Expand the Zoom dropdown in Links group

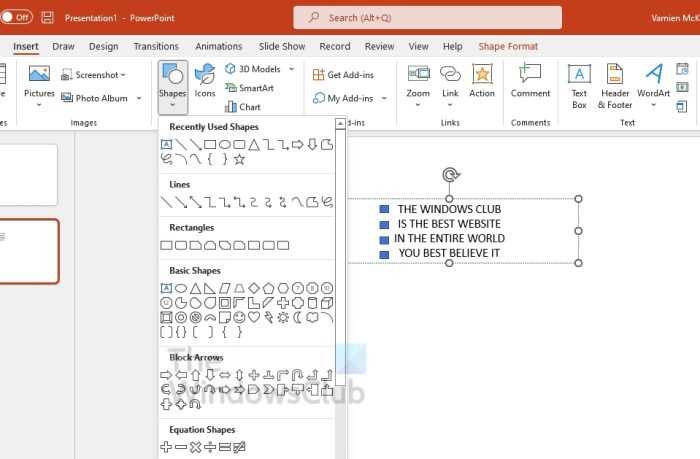[x=418, y=105]
